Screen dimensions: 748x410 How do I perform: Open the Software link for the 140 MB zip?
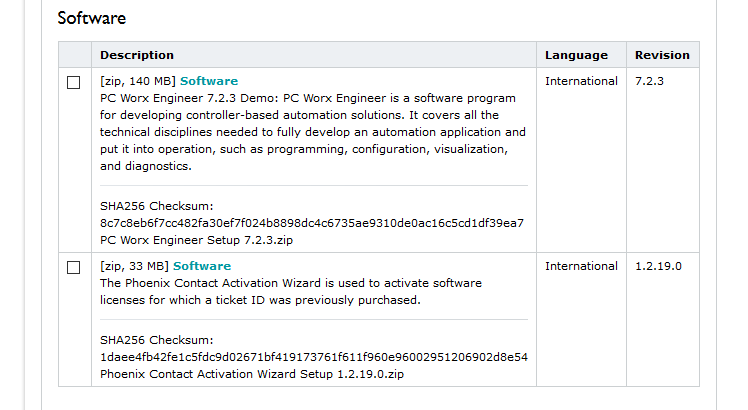click(209, 81)
